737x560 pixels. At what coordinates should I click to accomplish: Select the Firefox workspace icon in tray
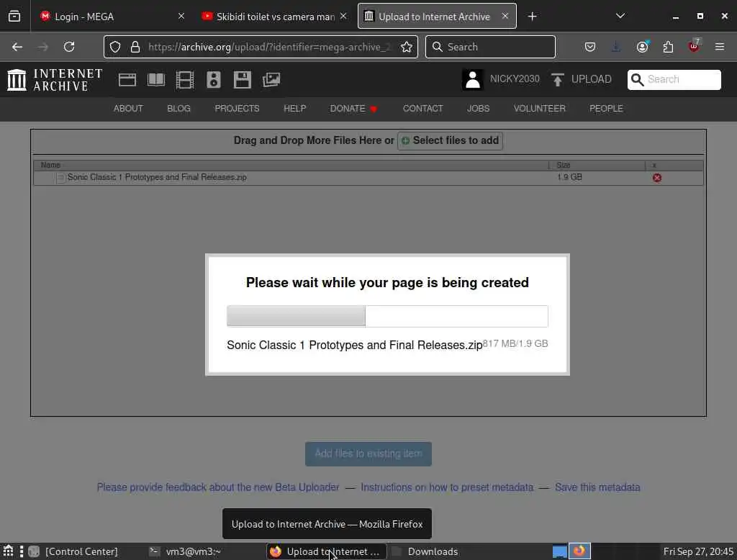pyautogui.click(x=579, y=551)
